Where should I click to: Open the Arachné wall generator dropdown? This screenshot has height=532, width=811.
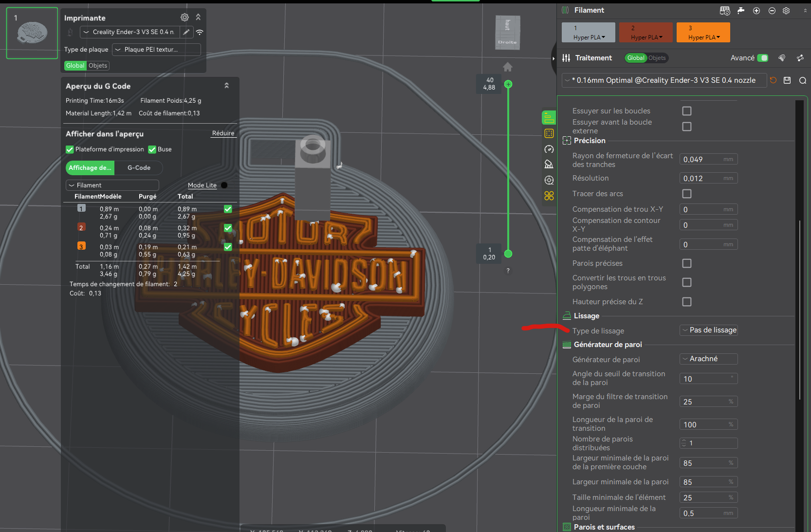708,359
